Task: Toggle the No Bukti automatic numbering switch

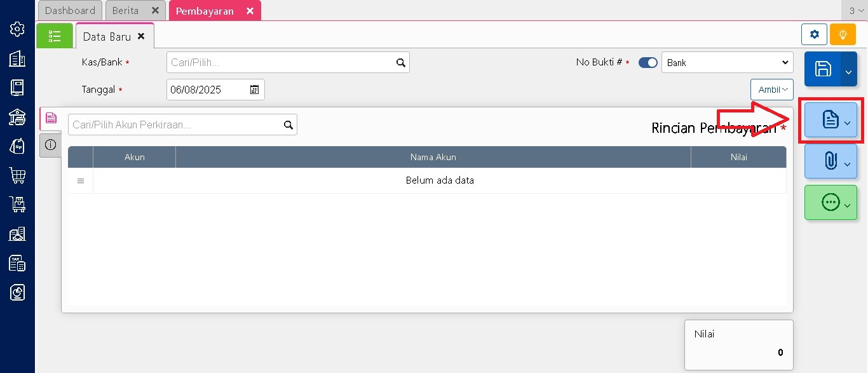Action: tap(648, 63)
